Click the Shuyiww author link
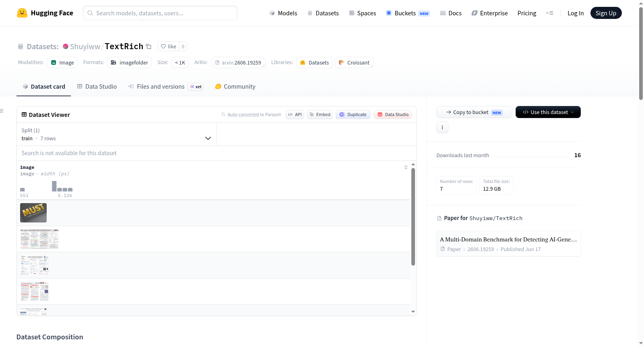Viewport: 644px width, 347px height. (85, 46)
